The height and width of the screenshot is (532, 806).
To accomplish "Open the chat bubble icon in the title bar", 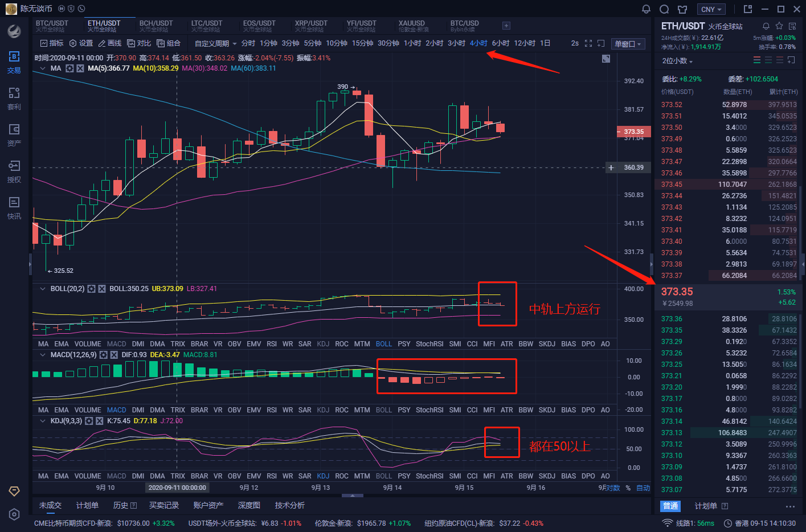I will (664, 9).
